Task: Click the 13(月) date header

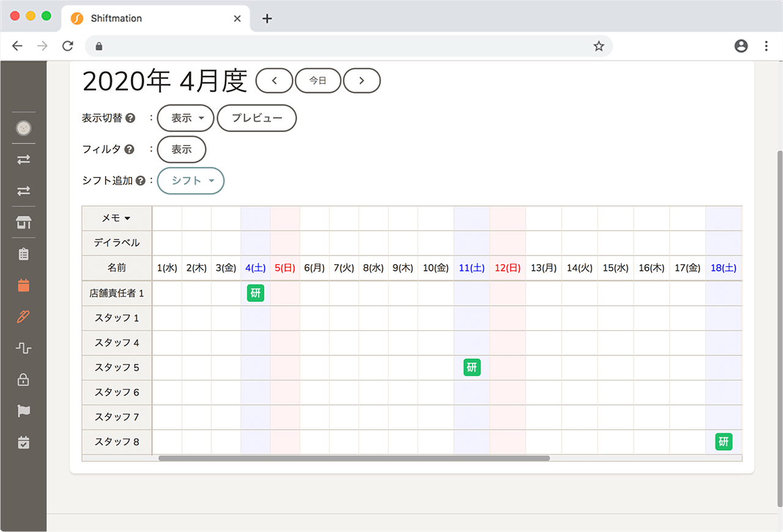Action: [x=544, y=268]
